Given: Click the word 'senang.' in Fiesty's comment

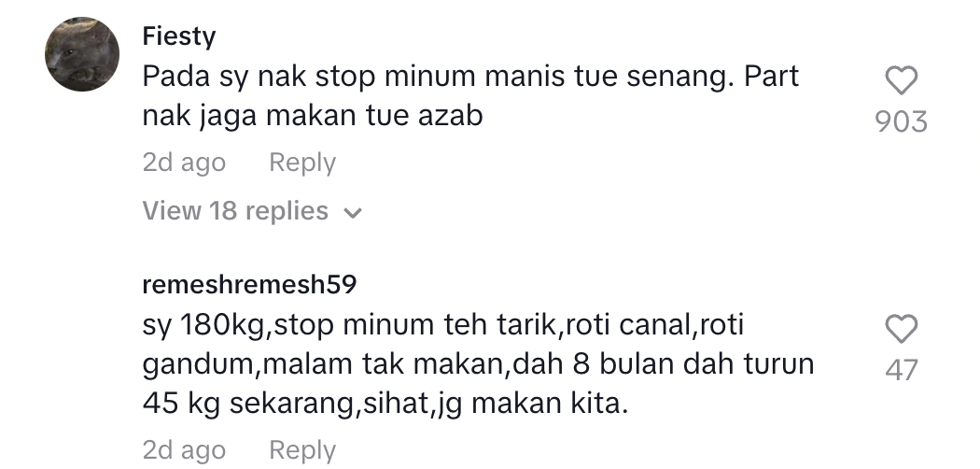Looking at the screenshot, I should coord(680,78).
